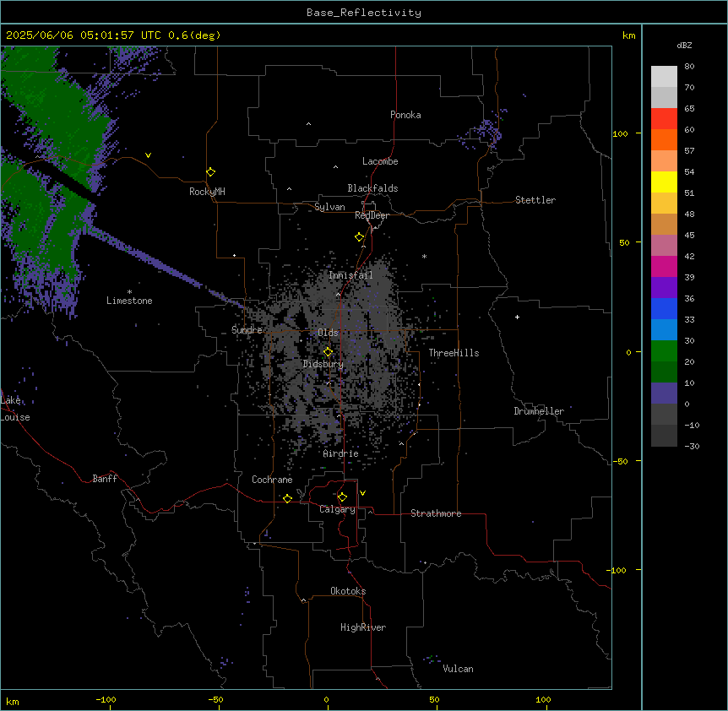This screenshot has height=711, width=728.
Task: Choose the magenta 39-42 dBZ swatch
Action: tap(664, 266)
